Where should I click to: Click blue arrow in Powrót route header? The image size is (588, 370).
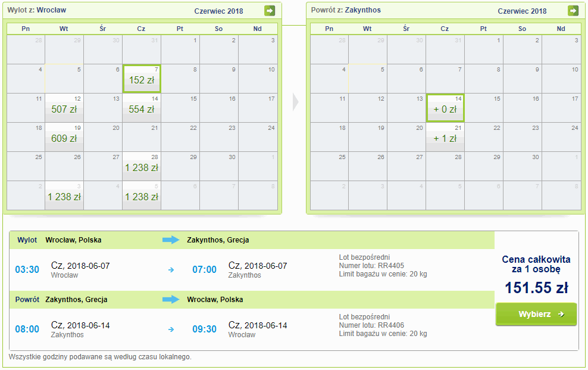[x=171, y=299]
